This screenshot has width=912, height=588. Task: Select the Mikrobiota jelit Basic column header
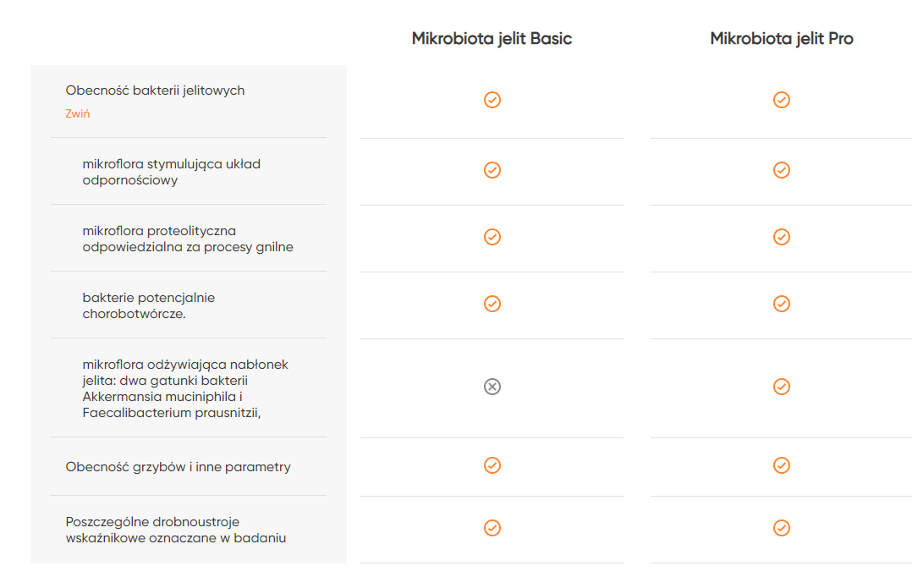(x=492, y=38)
